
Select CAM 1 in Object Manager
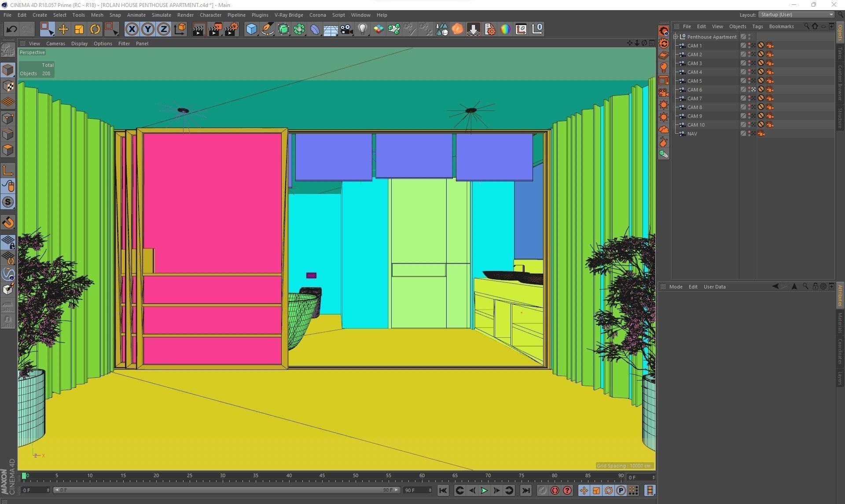[x=694, y=46]
